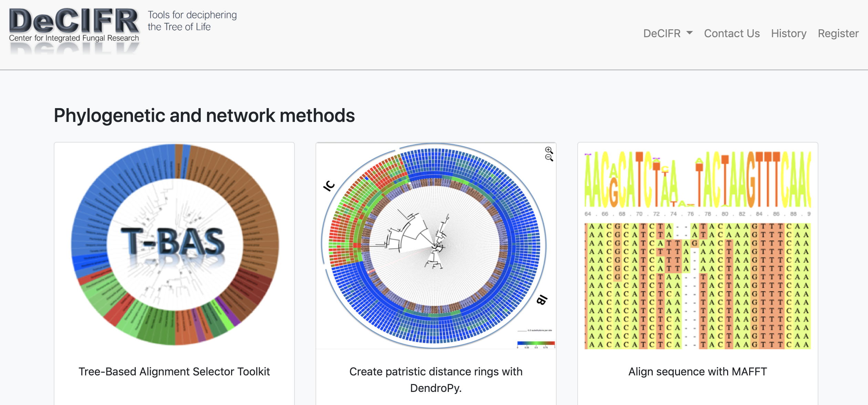
Task: Click Center for Integrated Fungal Research text
Action: point(74,38)
